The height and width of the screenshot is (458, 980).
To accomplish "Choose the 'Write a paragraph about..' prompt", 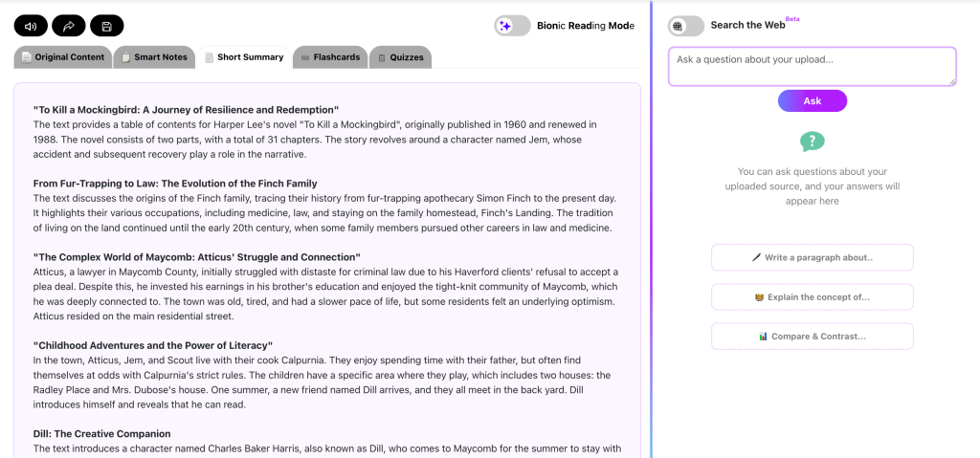I will pos(812,257).
